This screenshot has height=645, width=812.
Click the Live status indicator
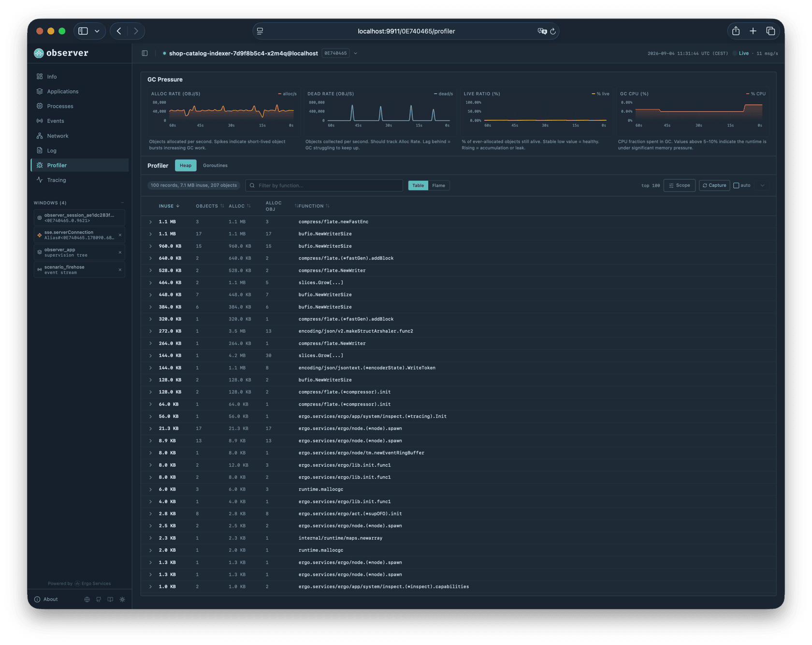coord(741,53)
